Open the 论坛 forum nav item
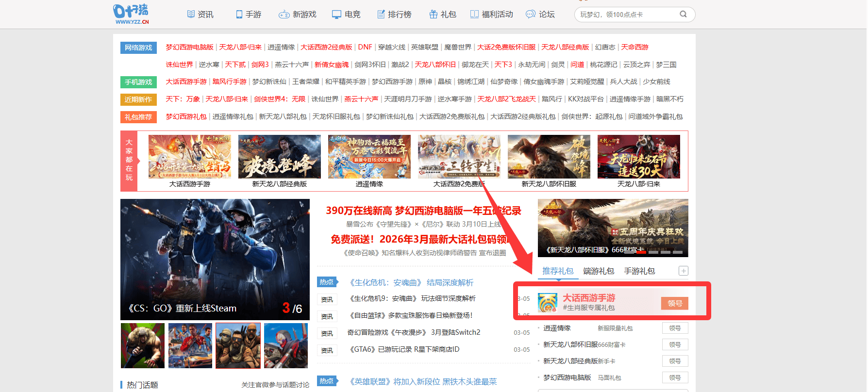868x392 pixels. point(540,15)
